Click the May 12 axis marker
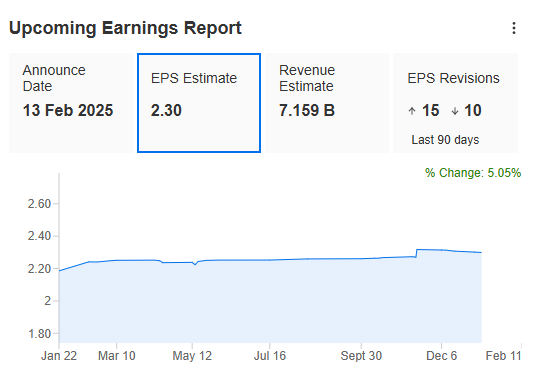Image resolution: width=533 pixels, height=368 pixels. click(192, 356)
